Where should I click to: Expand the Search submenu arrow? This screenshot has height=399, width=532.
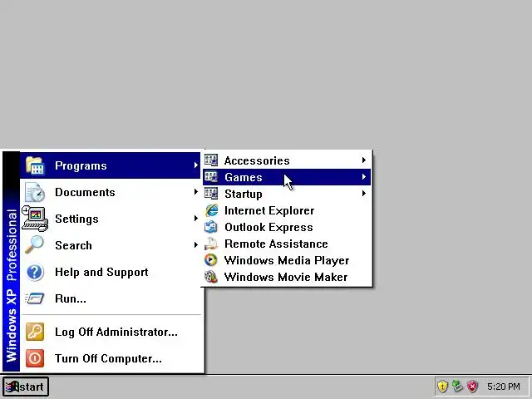coord(196,244)
